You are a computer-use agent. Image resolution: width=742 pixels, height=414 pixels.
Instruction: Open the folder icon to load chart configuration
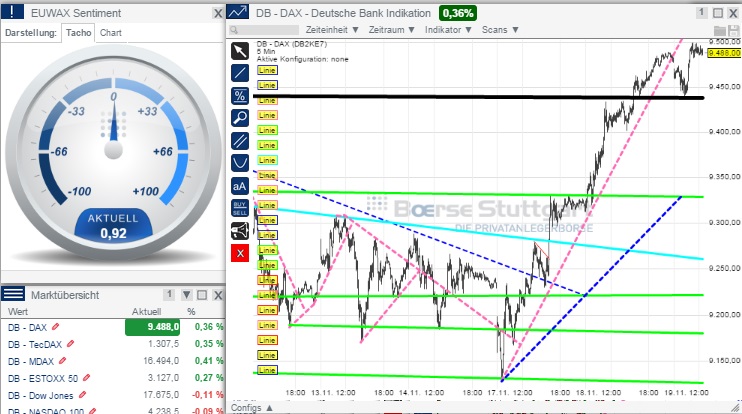pyautogui.click(x=720, y=30)
